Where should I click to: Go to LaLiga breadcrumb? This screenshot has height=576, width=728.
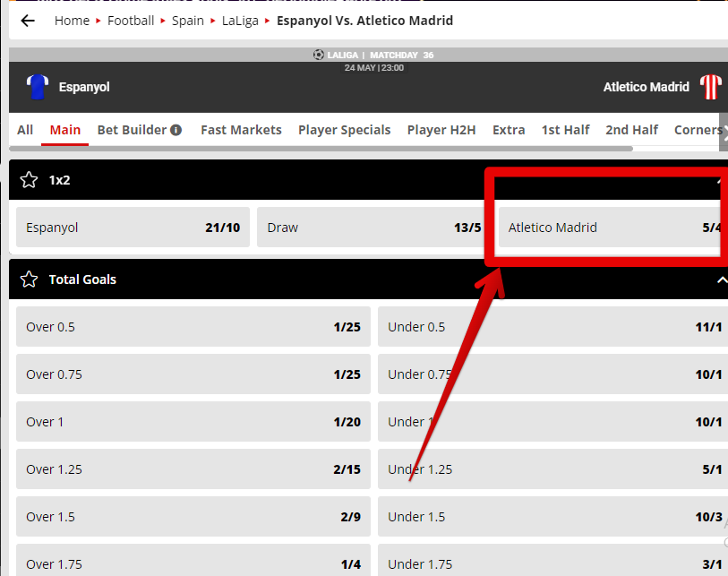240,21
